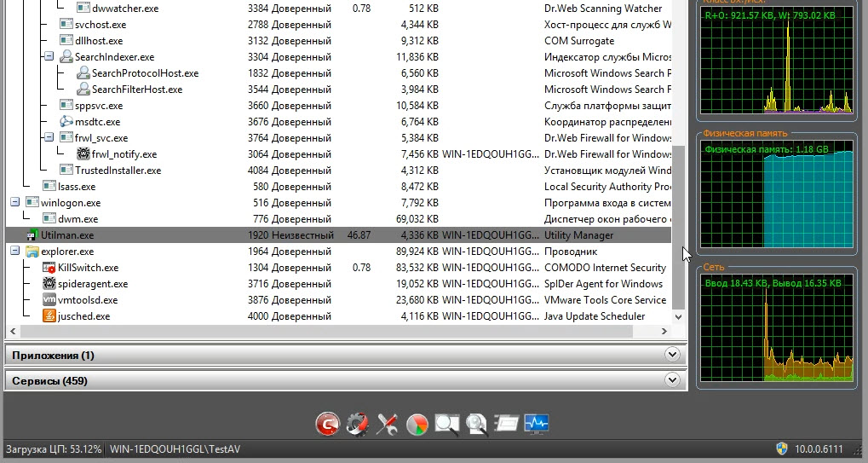Select the KillSwitch.exe process row name

click(x=88, y=268)
